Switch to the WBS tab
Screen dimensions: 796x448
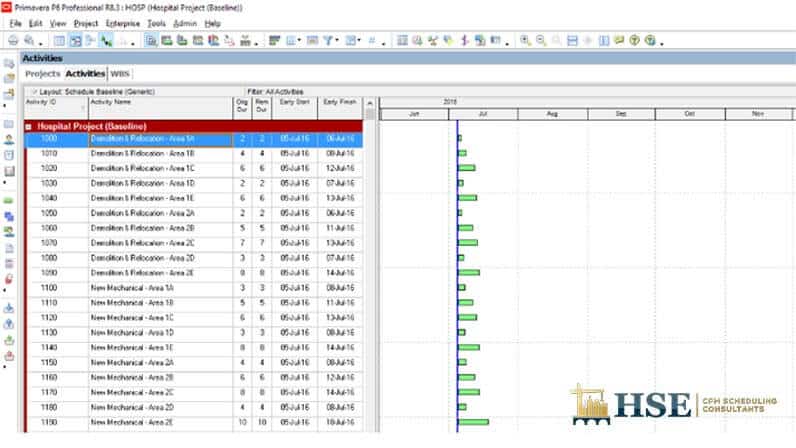(120, 74)
